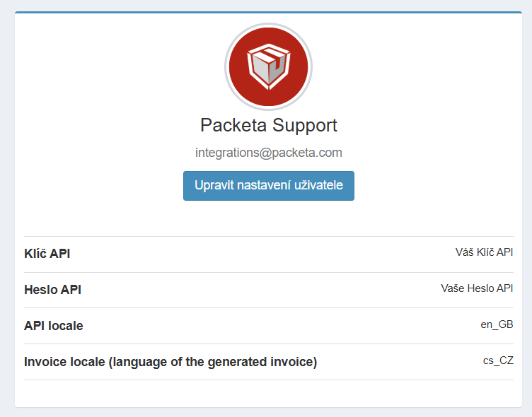Select the 'Packeta Support' name heading
This screenshot has height=417, width=532.
pos(269,125)
